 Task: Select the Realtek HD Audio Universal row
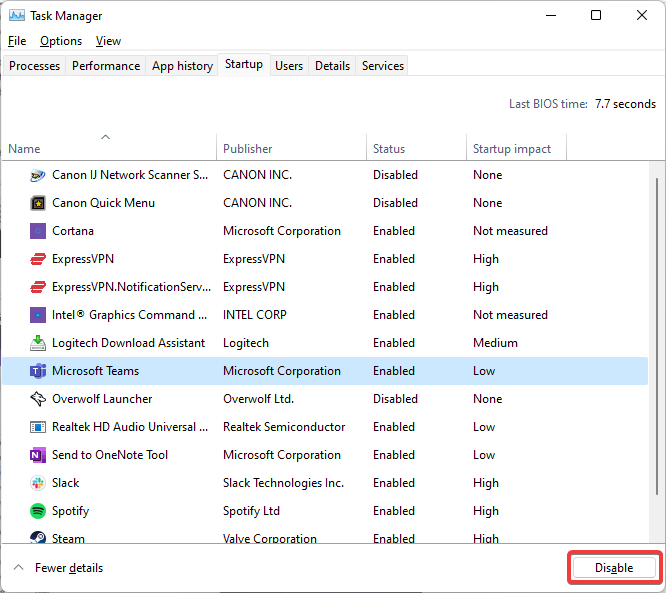124,427
